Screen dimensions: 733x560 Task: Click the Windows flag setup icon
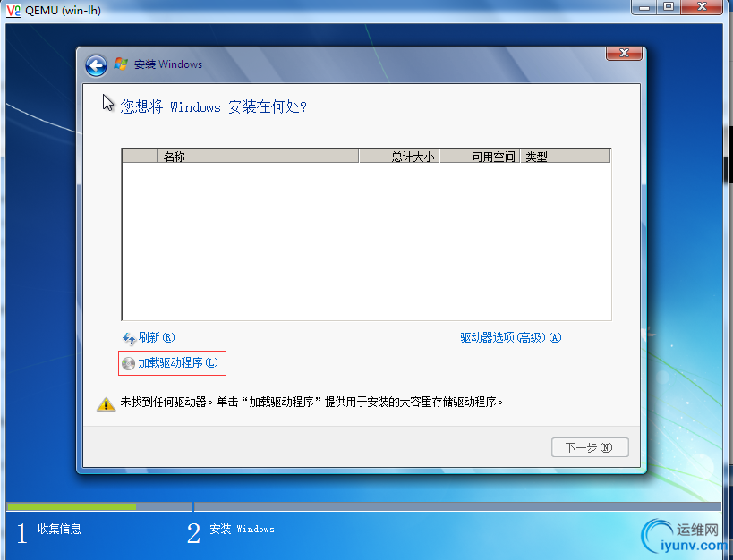(x=121, y=64)
